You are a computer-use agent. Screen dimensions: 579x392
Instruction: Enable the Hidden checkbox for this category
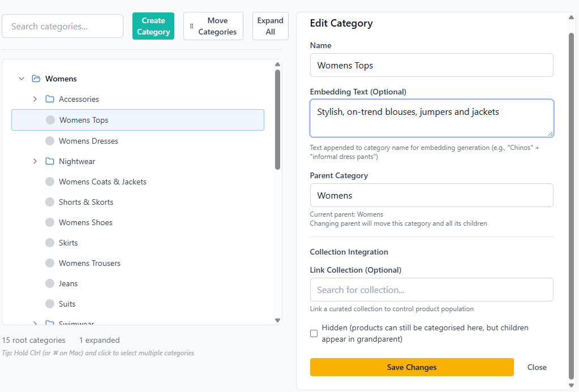tap(314, 333)
